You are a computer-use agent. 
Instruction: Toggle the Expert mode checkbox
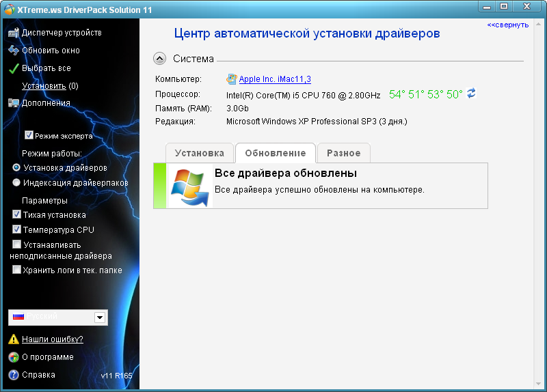click(x=29, y=135)
